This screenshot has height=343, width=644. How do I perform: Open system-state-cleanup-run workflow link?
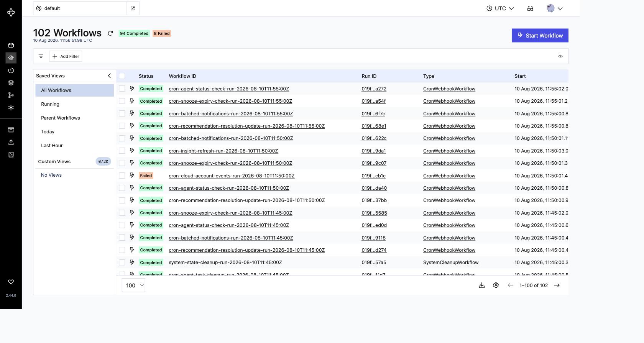click(x=225, y=263)
